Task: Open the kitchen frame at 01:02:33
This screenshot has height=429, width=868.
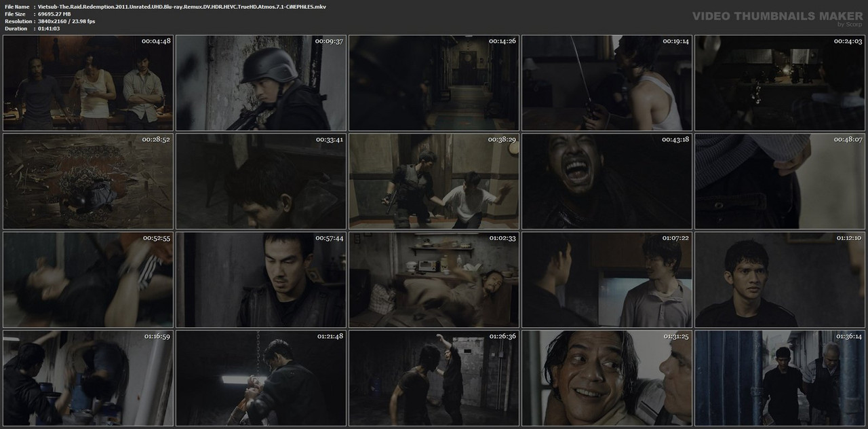Action: coord(434,280)
